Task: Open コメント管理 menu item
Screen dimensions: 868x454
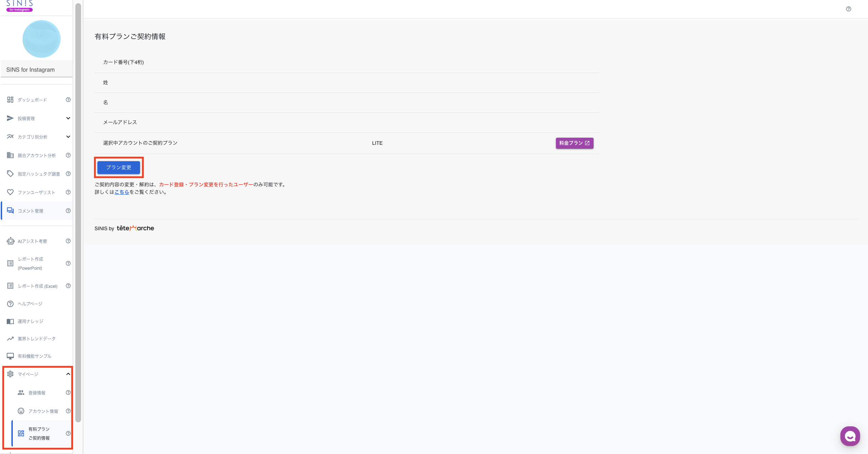Action: [x=31, y=211]
